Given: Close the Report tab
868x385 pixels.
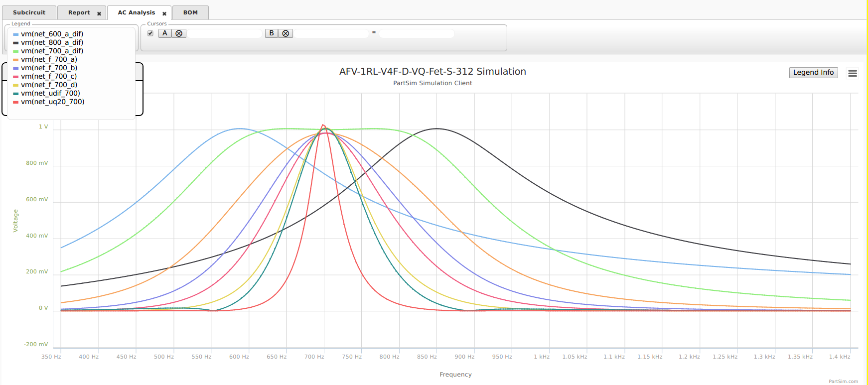Looking at the screenshot, I should click(99, 13).
